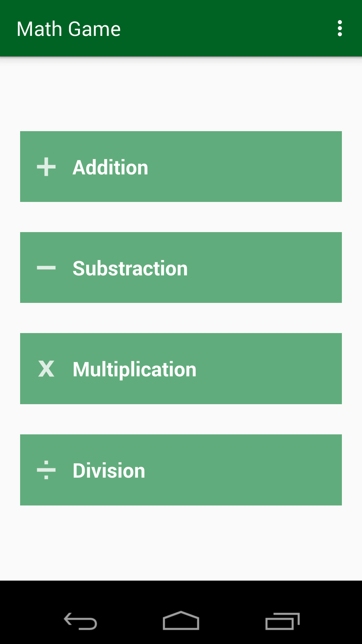
Task: Select the Division label text
Action: 109,471
